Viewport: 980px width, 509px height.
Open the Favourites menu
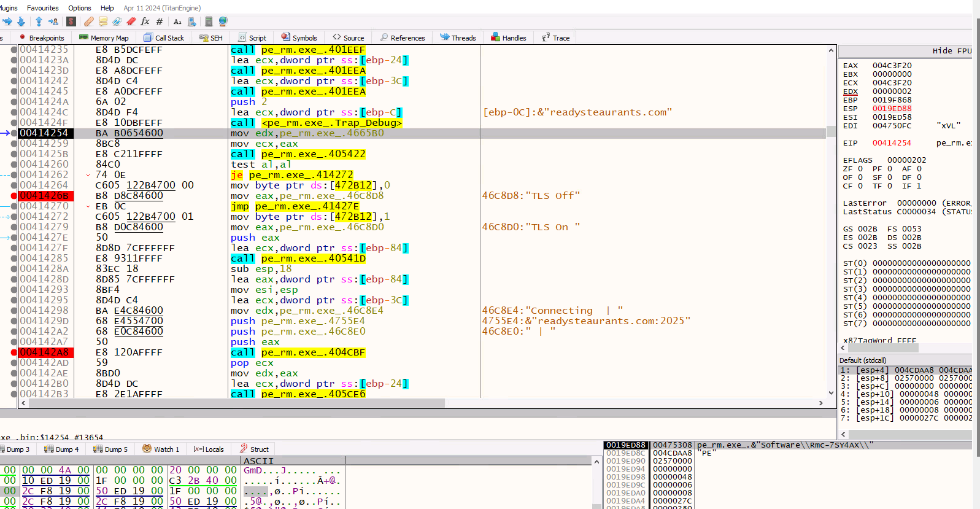(43, 8)
